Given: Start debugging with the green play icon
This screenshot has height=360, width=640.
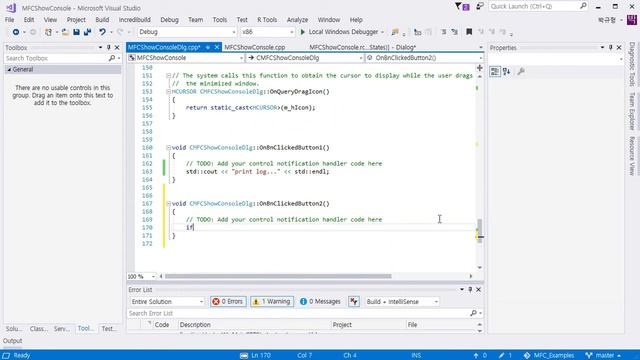Looking at the screenshot, I should tap(303, 32).
